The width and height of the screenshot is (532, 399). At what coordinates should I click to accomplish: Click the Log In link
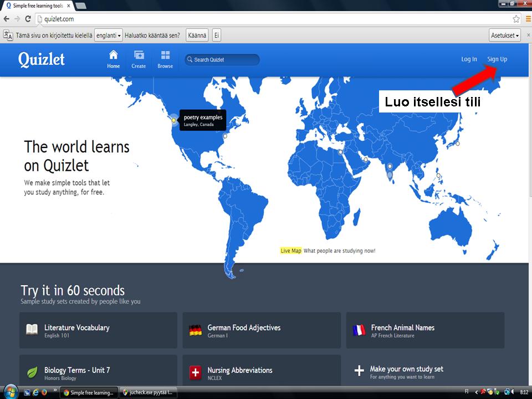pyautogui.click(x=469, y=59)
